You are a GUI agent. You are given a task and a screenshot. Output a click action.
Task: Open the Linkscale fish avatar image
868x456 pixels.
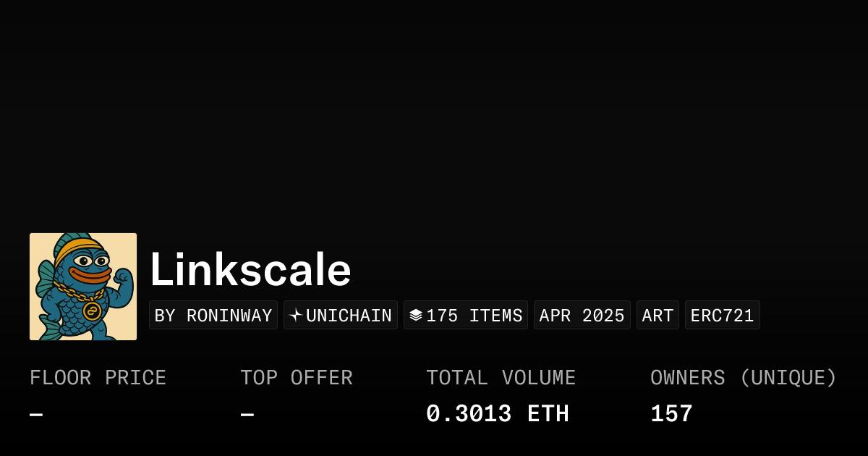[83, 287]
